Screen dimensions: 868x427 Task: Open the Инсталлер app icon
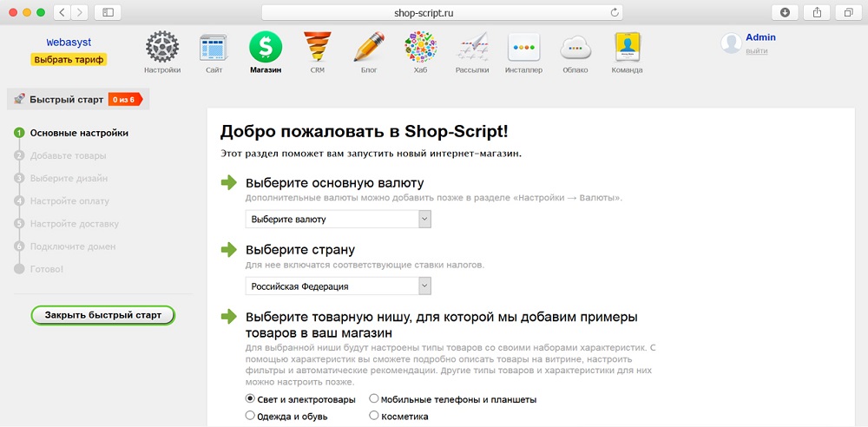point(523,48)
